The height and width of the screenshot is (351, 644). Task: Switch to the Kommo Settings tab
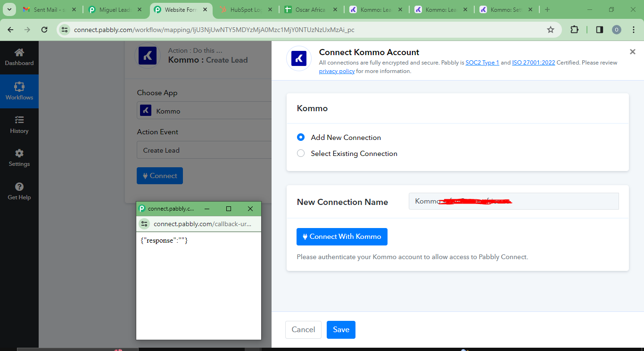coord(506,9)
